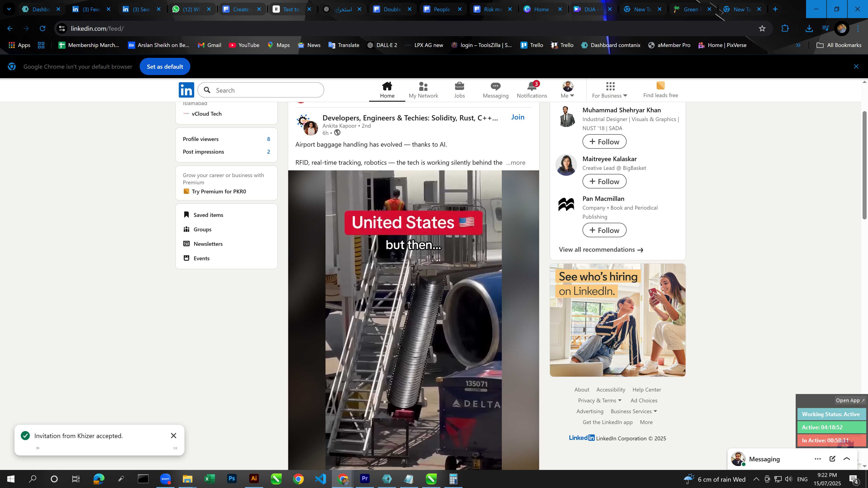This screenshot has width=868, height=488.
Task: Expand Business Services footer dropdown
Action: tap(633, 411)
